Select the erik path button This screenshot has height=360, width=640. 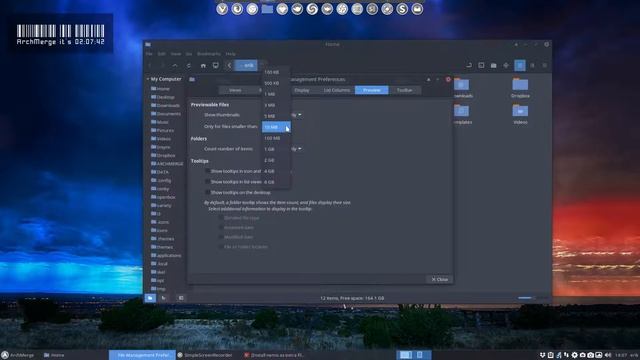pos(246,65)
